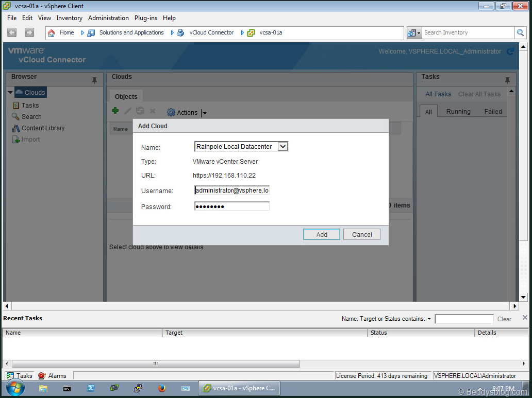Screen dimensions: 532x398
Task: Click the Clear All Tasks link
Action: [x=479, y=94]
